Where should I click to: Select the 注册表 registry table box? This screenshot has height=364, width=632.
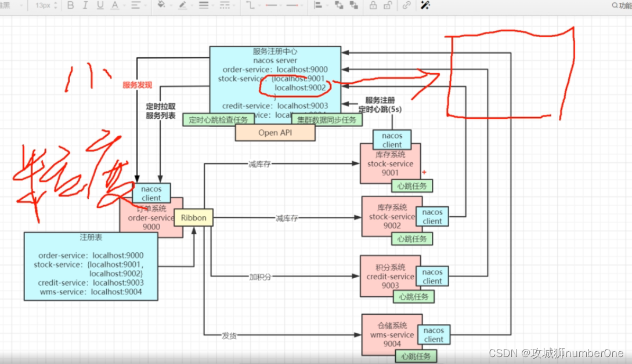pos(91,266)
